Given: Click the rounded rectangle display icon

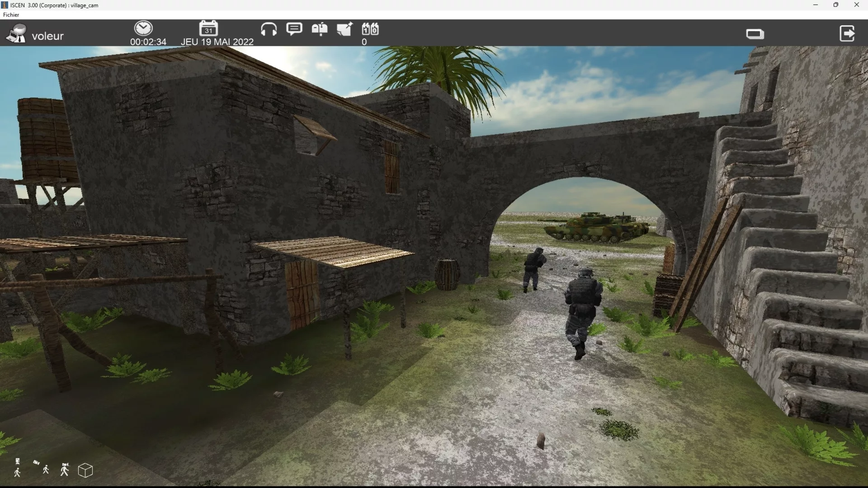Looking at the screenshot, I should click(755, 34).
